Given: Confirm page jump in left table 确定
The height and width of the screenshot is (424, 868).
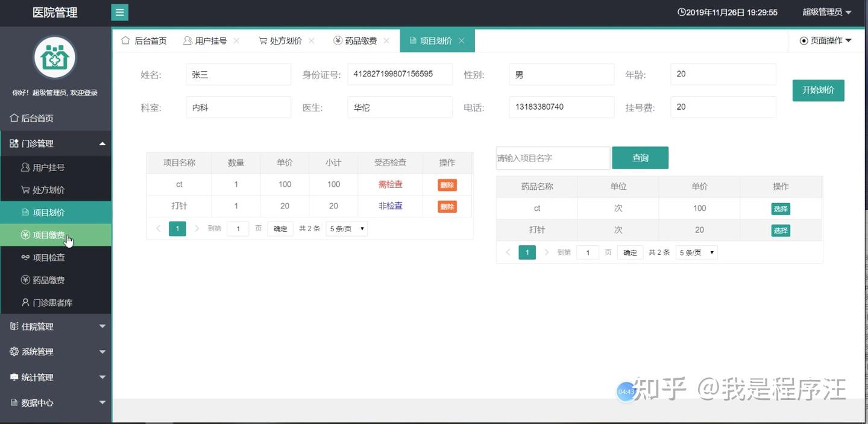Looking at the screenshot, I should pos(280,229).
